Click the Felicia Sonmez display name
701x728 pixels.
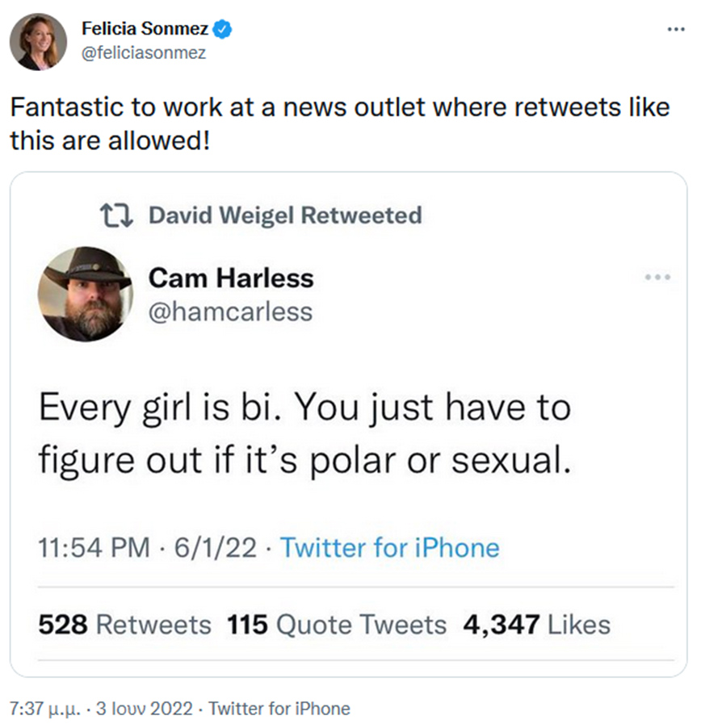(x=145, y=30)
